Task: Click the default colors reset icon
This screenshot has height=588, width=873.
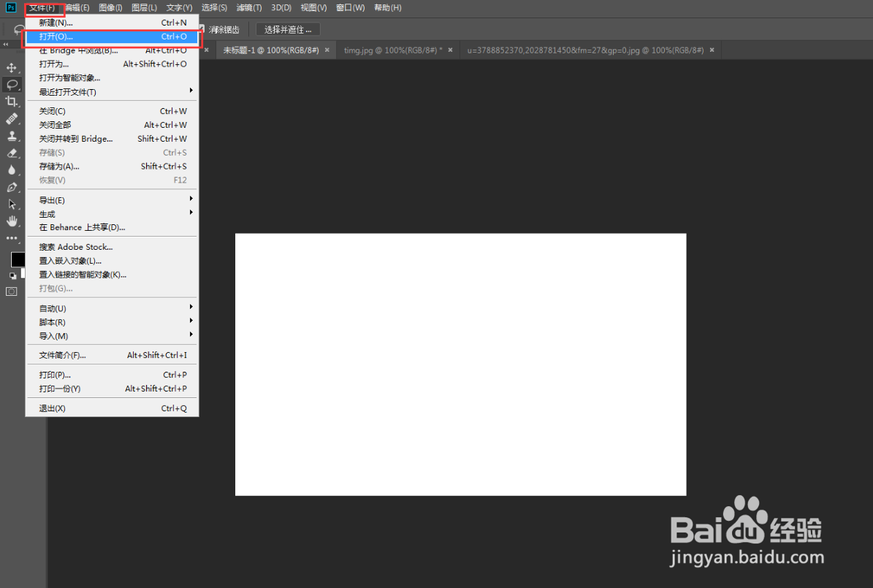Action: (x=13, y=275)
